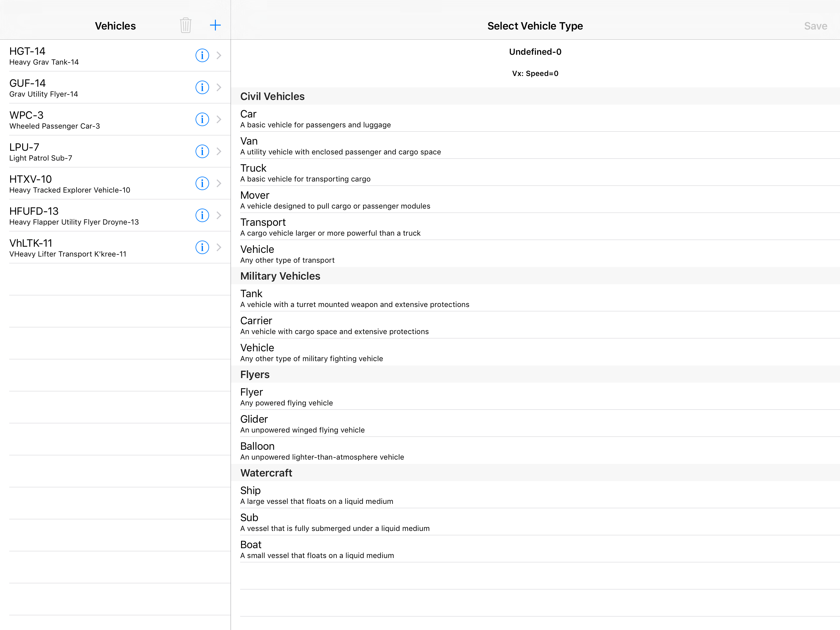Expand VhLTK-11 row disclosure chevron
The image size is (840, 630).
[219, 247]
